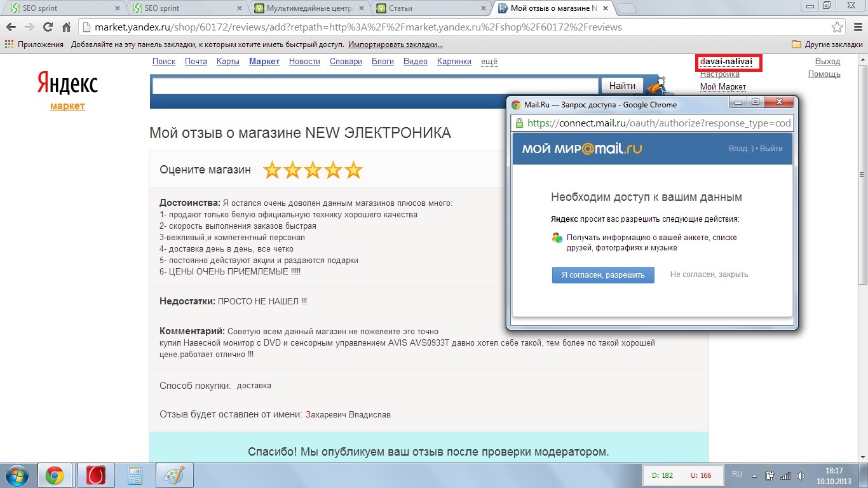Open Chrome from the taskbar
The width and height of the screenshot is (868, 488).
click(54, 475)
